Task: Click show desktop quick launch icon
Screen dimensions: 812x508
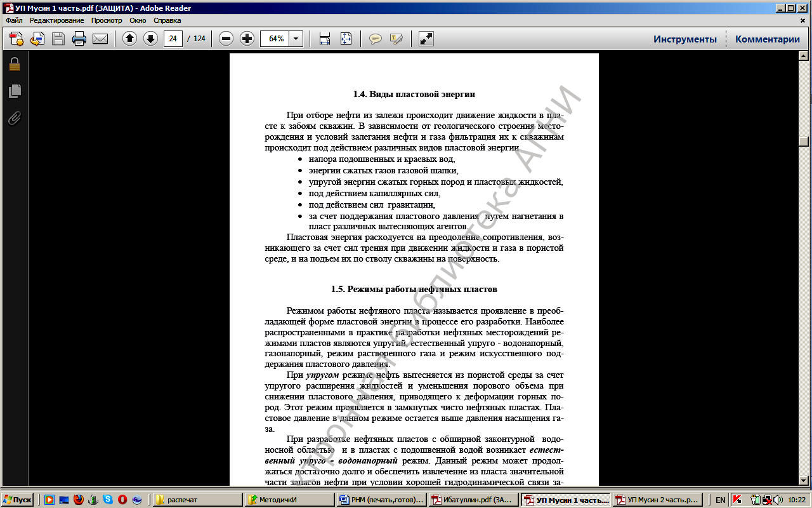Action: point(64,500)
